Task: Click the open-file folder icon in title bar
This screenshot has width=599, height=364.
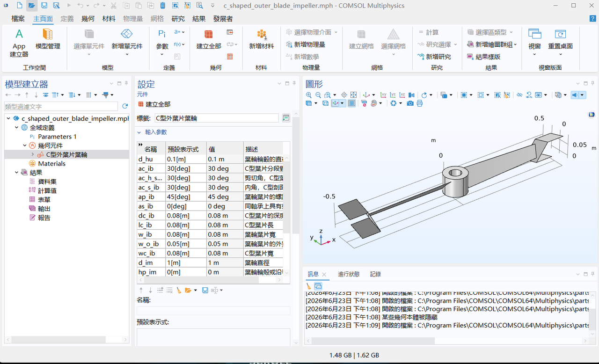Action: 31,6
